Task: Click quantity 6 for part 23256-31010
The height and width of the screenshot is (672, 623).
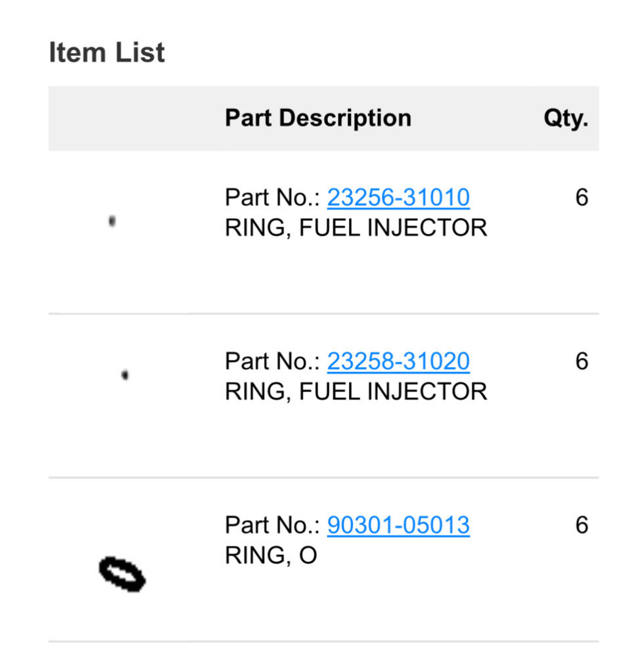Action: pyautogui.click(x=582, y=198)
